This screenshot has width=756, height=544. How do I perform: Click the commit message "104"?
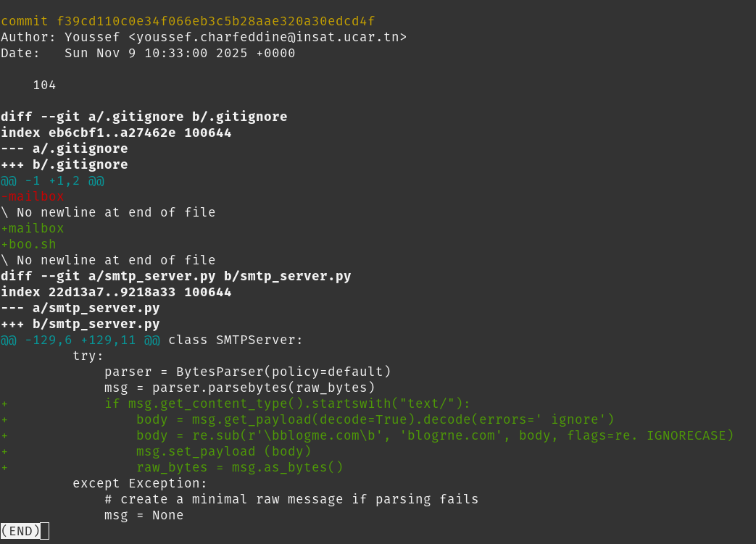click(44, 85)
